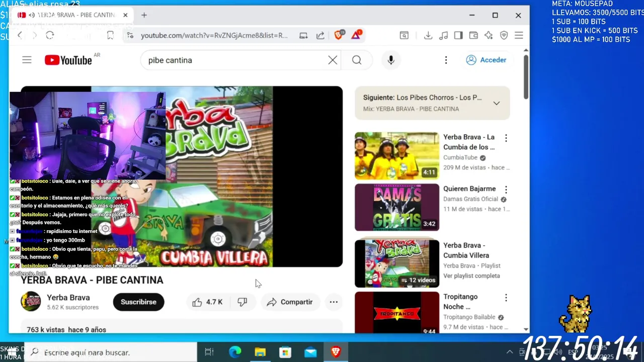Open the YouTube guide hamburger menu
The image size is (644, 362).
coord(27,60)
